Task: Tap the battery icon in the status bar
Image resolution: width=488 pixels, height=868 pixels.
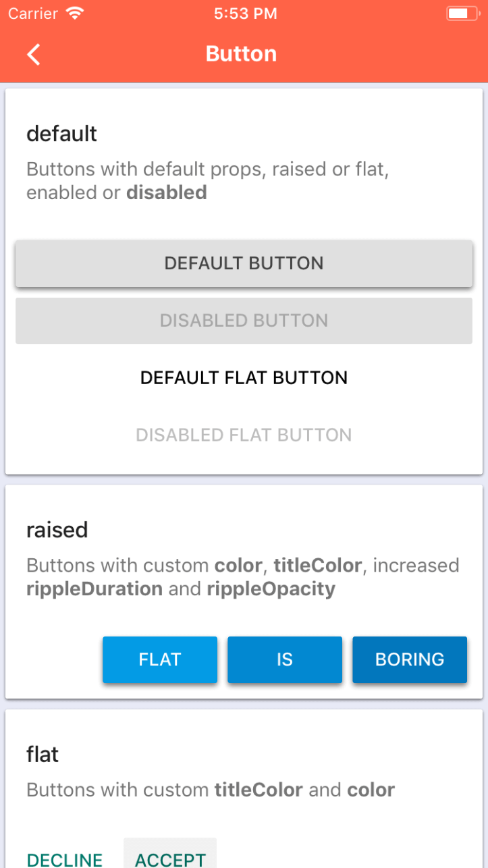Action: click(462, 13)
